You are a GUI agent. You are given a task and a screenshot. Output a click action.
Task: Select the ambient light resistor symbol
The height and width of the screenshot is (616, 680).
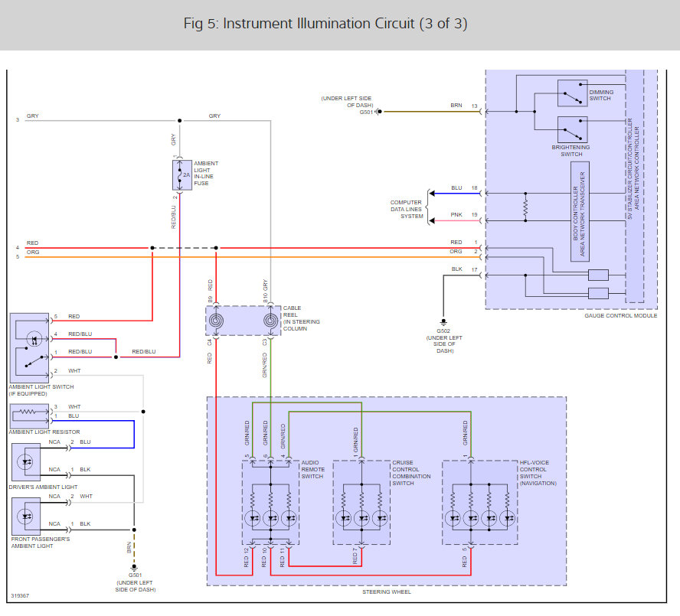point(28,416)
